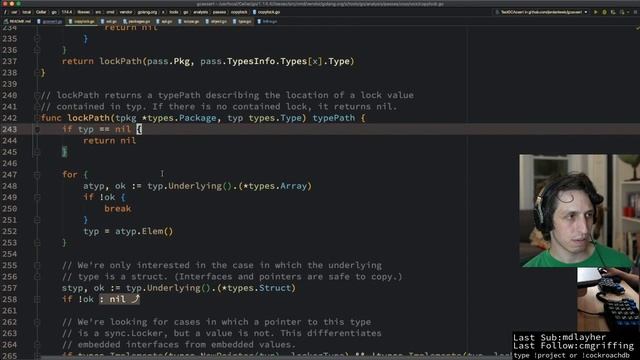
Task: Open the type.go editor tab
Action: (242, 21)
